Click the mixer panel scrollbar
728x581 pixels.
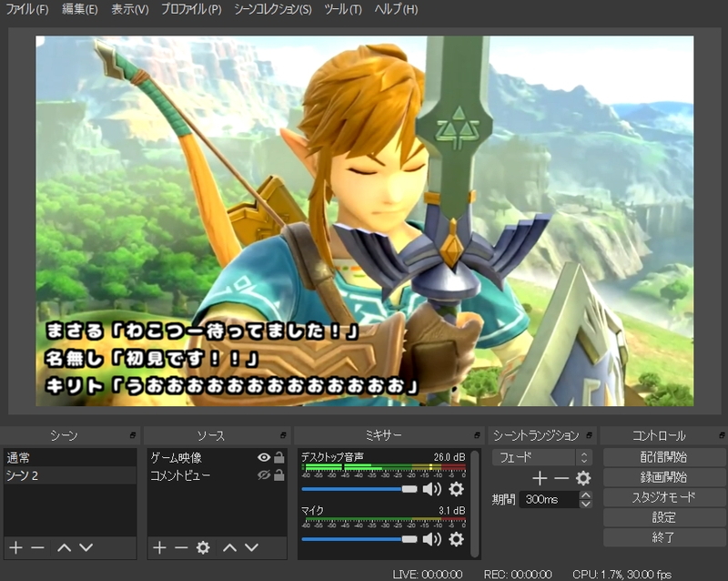coord(474,504)
